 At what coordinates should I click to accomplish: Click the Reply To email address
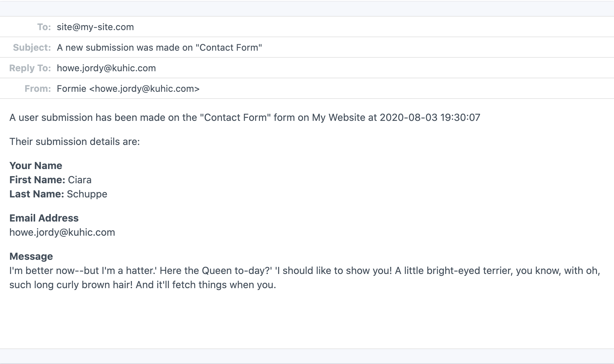point(106,68)
